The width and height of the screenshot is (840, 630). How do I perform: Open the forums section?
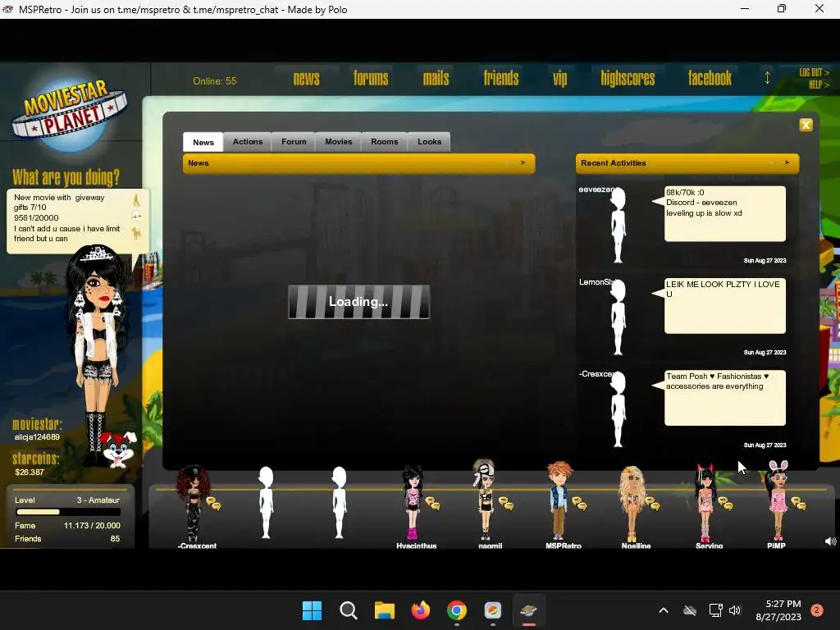click(x=371, y=79)
